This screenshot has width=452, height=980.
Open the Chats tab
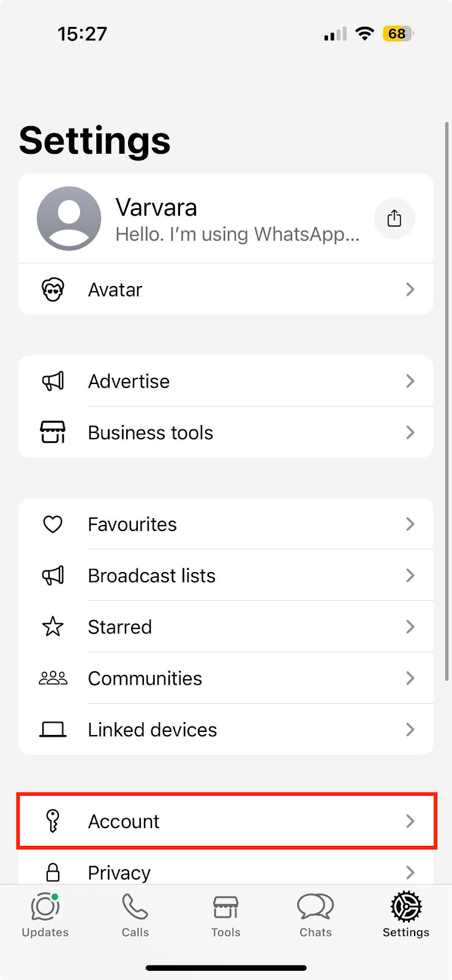(x=315, y=916)
